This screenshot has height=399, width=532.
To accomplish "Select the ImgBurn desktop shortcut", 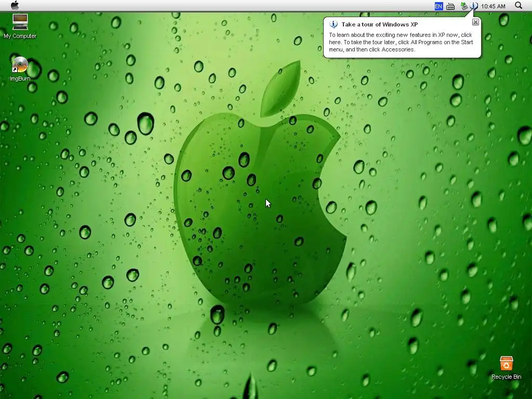I will tap(20, 69).
